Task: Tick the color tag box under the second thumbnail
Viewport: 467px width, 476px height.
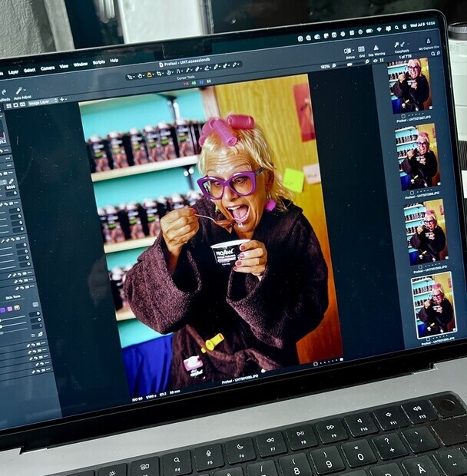Action: click(x=412, y=193)
